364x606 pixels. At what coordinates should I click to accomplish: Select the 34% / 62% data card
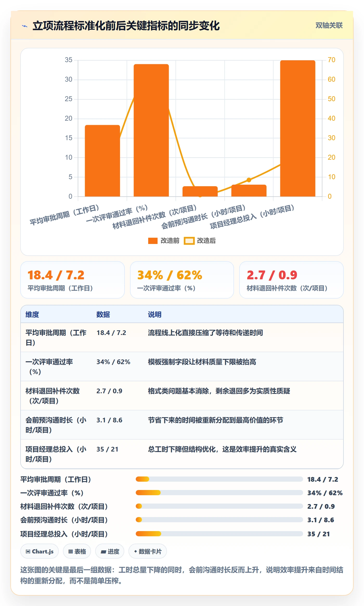click(x=182, y=280)
